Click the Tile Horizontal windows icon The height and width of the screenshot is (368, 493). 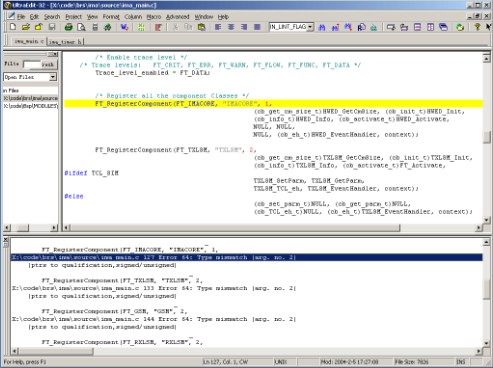417,27
